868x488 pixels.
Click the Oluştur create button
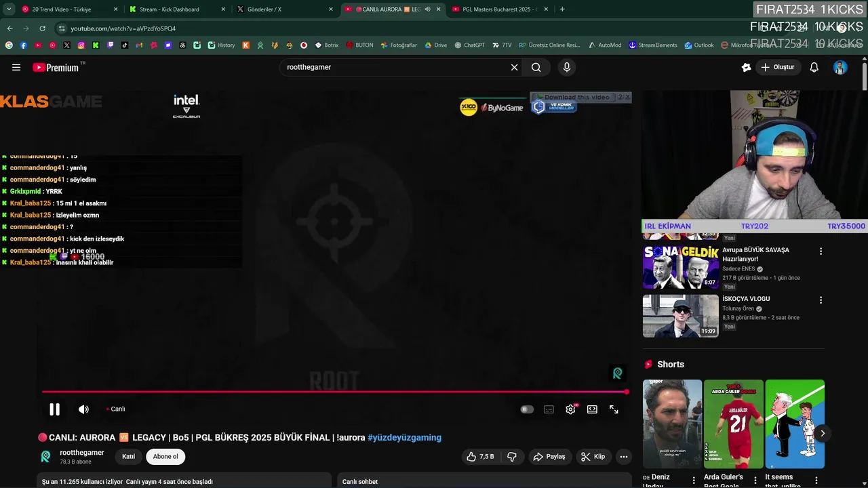click(x=778, y=67)
